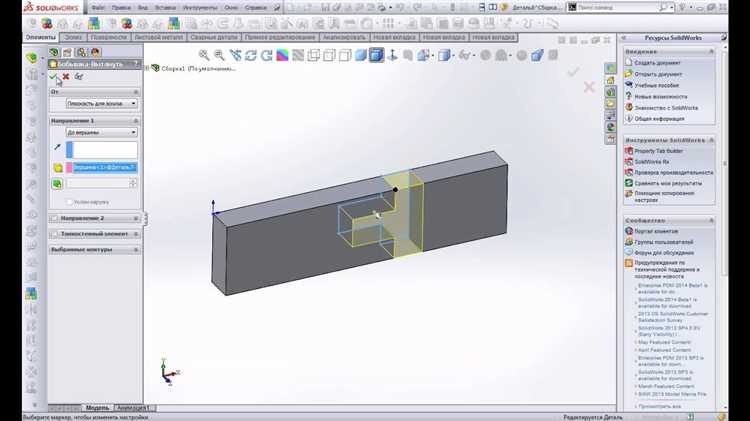Viewport: 750px width, 421px height.
Task: Open the Вставка menu
Action: (x=165, y=8)
